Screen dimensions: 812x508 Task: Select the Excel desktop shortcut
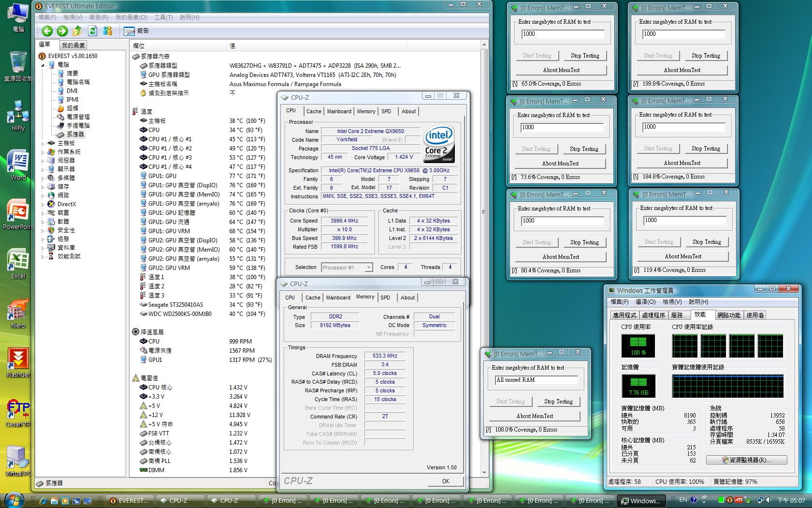(x=18, y=264)
